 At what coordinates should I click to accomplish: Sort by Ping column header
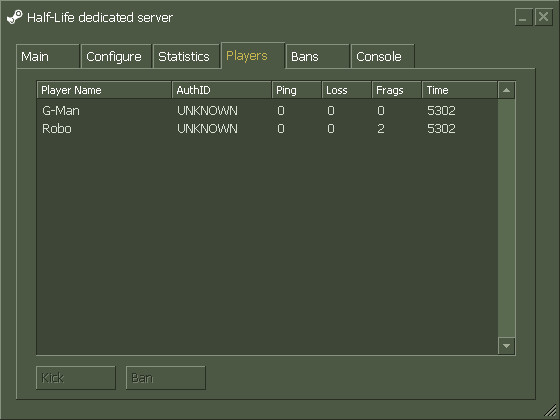point(297,90)
